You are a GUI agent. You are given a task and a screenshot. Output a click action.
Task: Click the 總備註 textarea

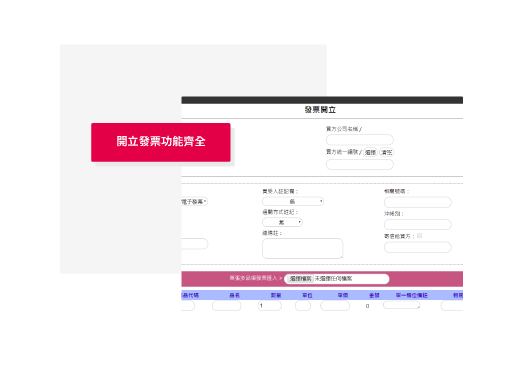303,248
